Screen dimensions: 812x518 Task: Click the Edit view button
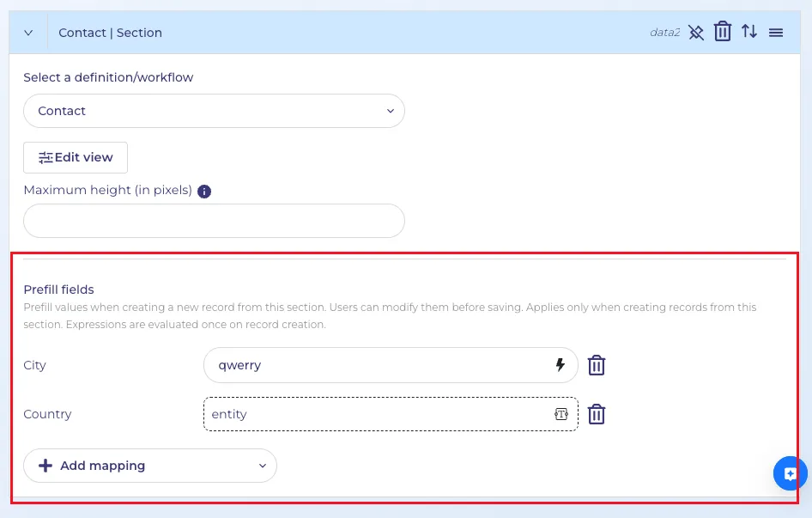coord(76,157)
